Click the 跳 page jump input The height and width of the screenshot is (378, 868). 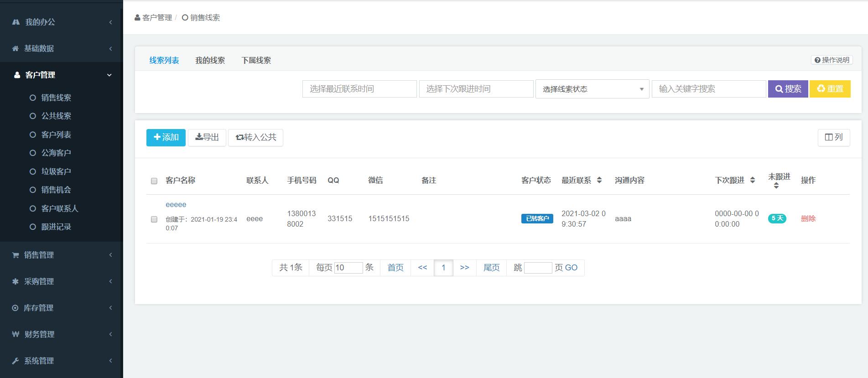coord(538,268)
